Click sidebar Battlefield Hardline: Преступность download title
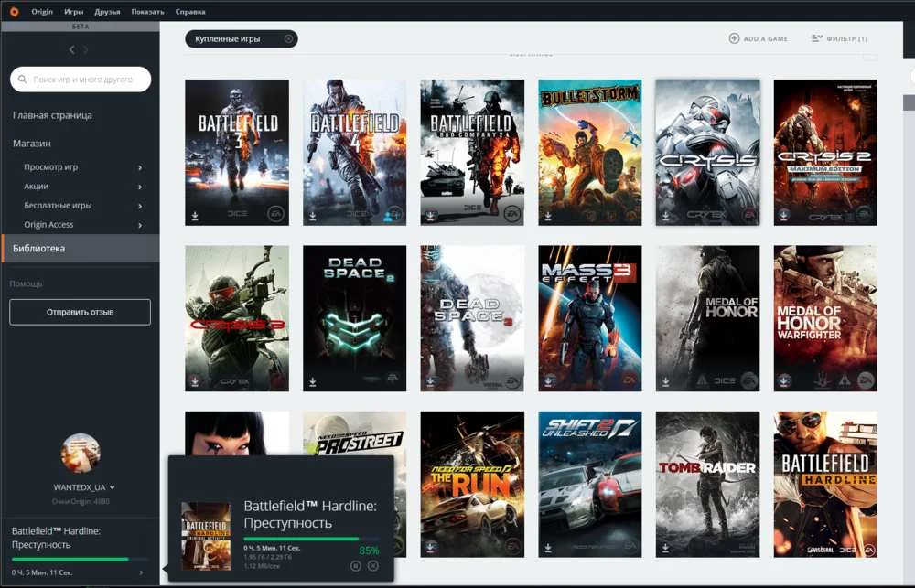The height and width of the screenshot is (588, 915). tap(56, 538)
